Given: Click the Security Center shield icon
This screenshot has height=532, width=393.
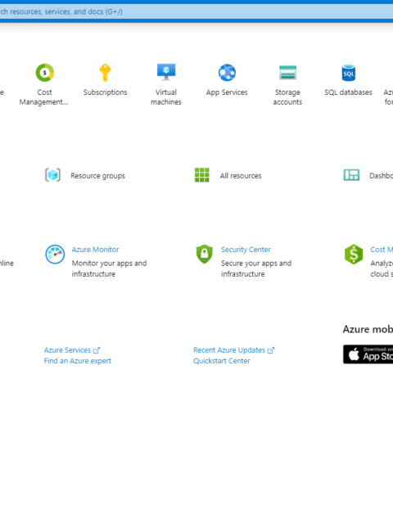Looking at the screenshot, I should (x=205, y=254).
